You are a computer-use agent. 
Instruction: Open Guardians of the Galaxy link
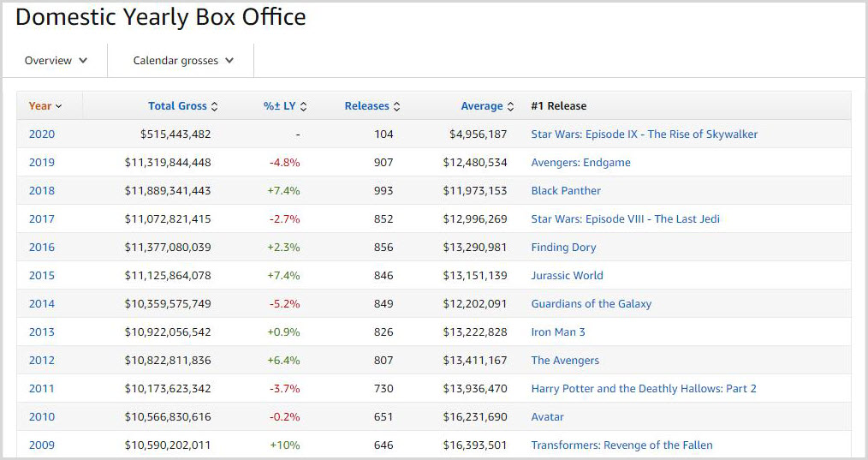pos(592,304)
